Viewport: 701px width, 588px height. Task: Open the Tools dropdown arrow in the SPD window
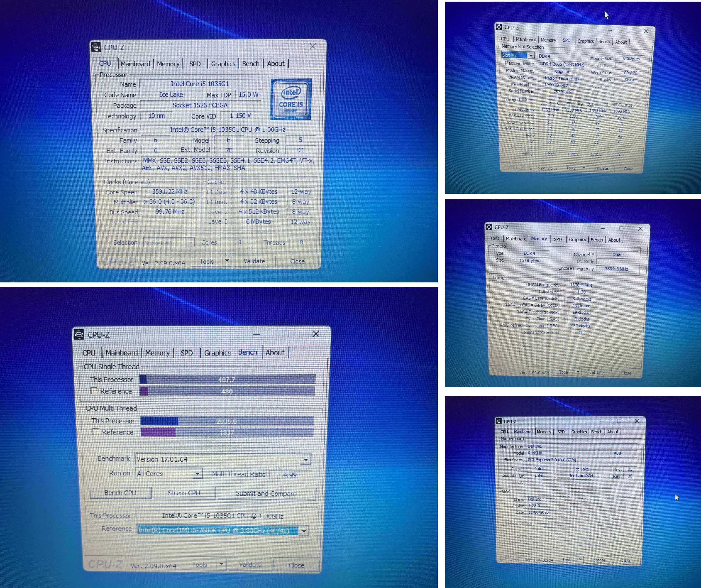(x=584, y=168)
